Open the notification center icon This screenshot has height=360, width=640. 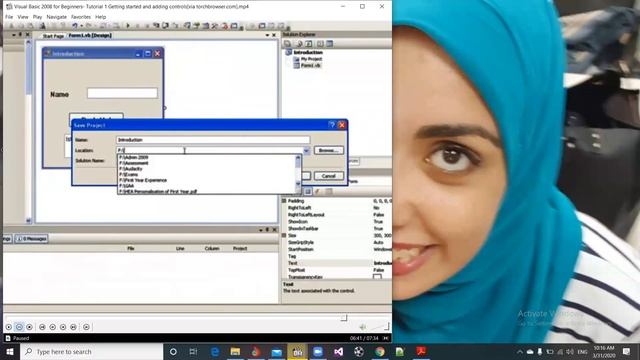tap(627, 351)
